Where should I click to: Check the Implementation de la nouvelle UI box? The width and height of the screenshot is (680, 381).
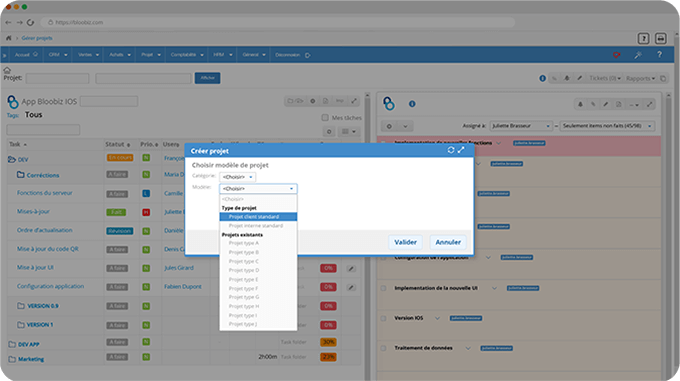tap(383, 288)
